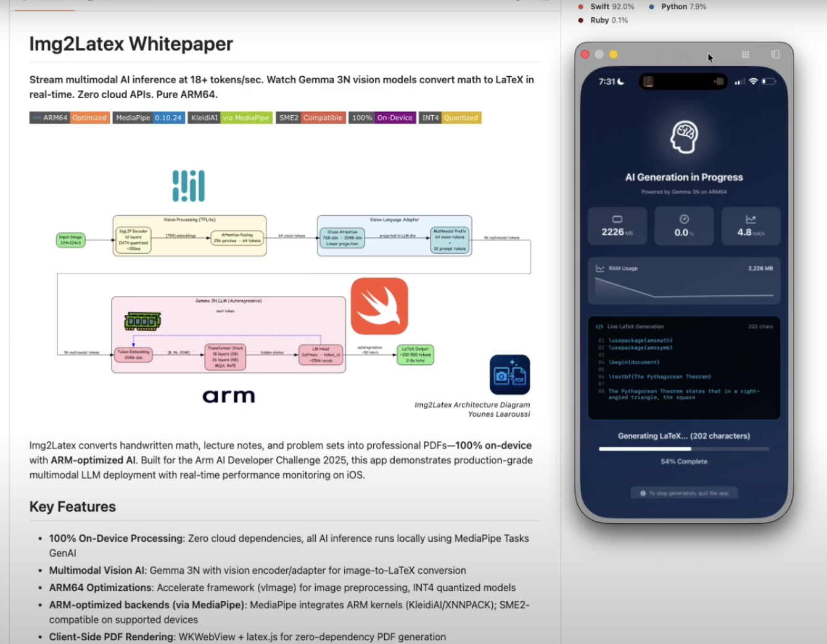
Task: Tap the RAM Usage line graph
Action: point(684,288)
